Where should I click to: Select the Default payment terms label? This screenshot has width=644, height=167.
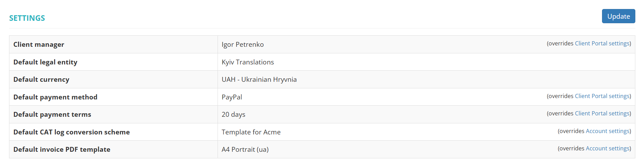coord(52,114)
